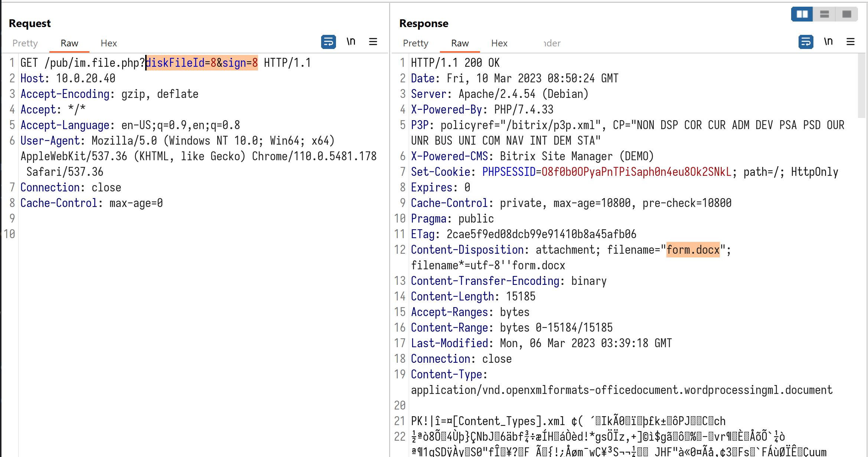Toggle word wrap icon in Response panel
Image resolution: width=868 pixels, height=457 pixels.
click(x=806, y=42)
